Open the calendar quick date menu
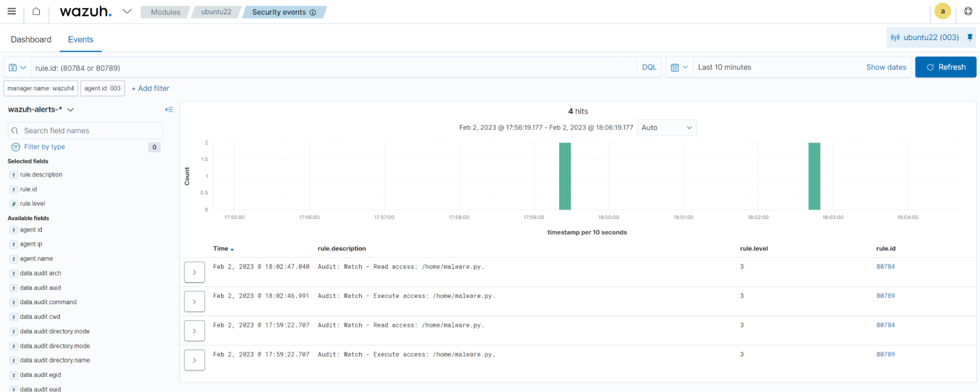 (679, 67)
